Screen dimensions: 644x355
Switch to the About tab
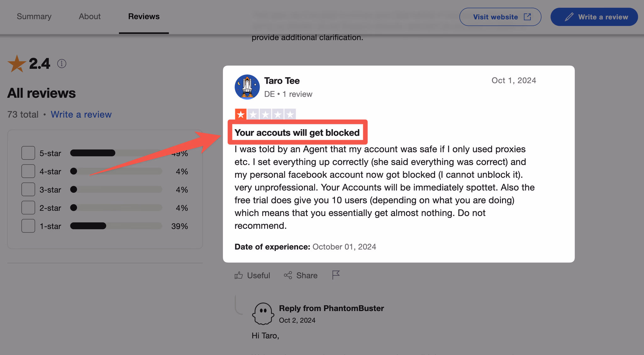point(90,16)
